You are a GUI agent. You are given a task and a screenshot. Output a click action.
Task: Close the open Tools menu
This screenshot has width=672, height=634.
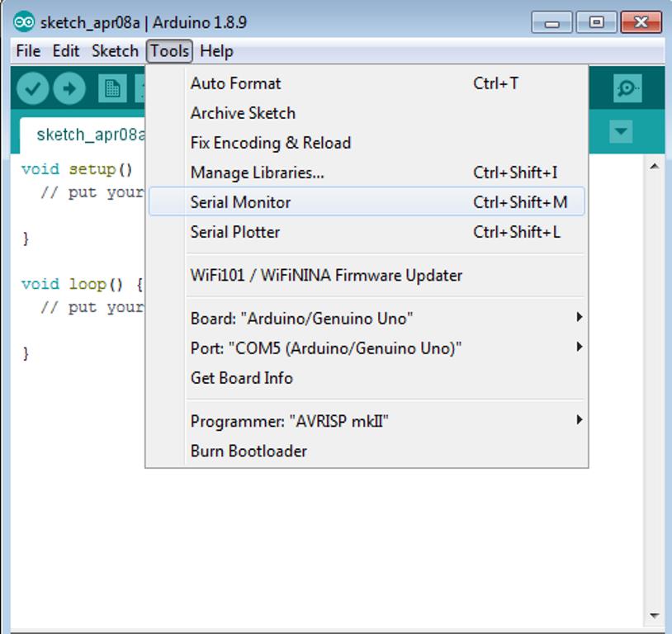coord(169,51)
